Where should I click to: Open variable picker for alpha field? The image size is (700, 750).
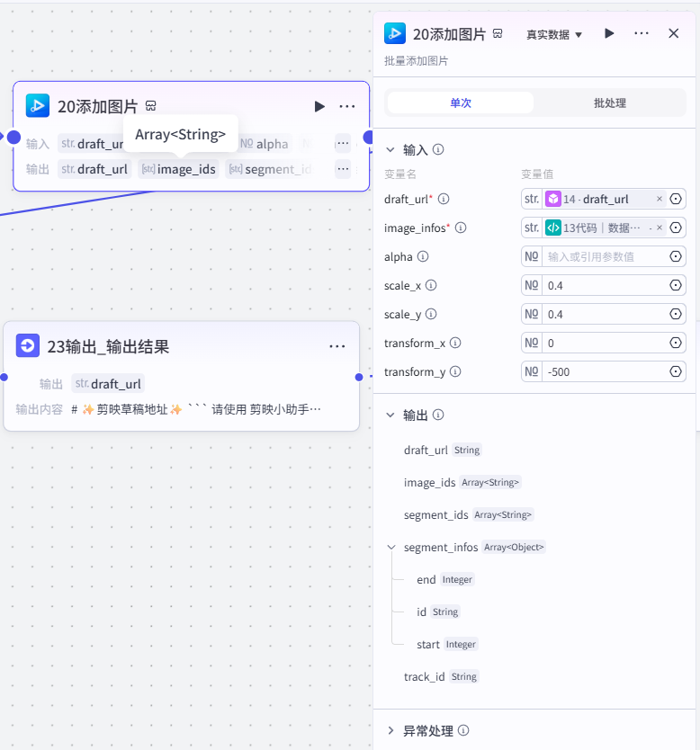pos(676,256)
